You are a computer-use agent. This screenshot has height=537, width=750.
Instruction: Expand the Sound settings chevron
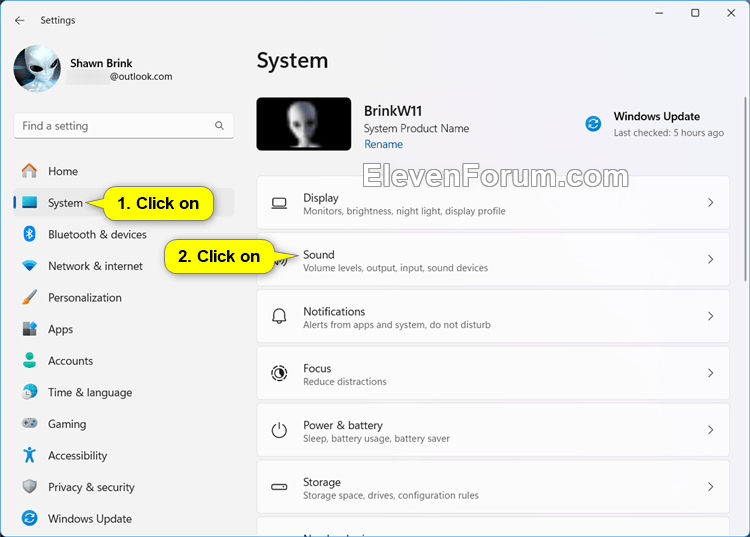tap(710, 259)
